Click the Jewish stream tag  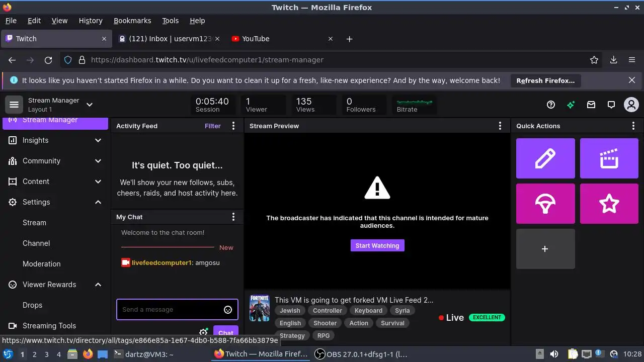click(x=290, y=311)
